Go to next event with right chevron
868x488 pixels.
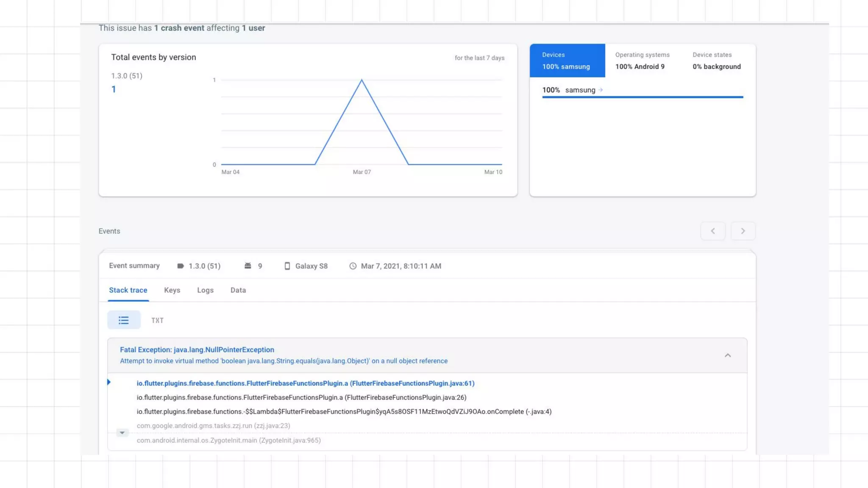(743, 231)
